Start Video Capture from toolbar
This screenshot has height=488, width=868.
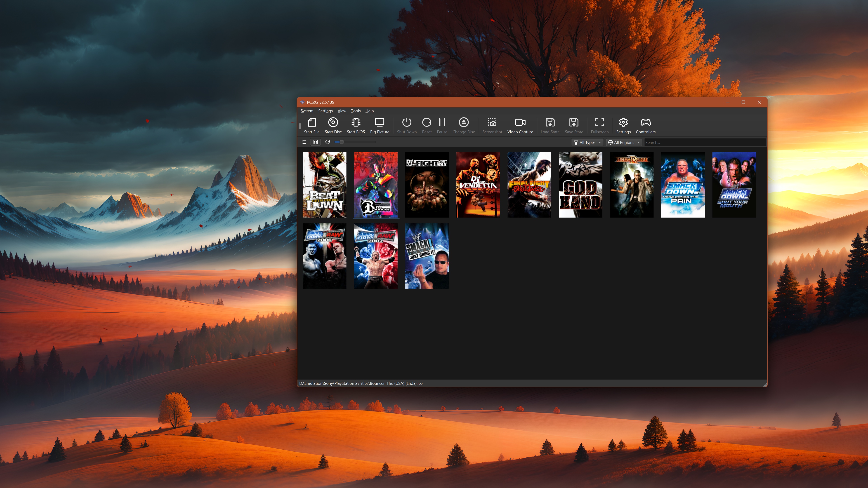pos(520,126)
